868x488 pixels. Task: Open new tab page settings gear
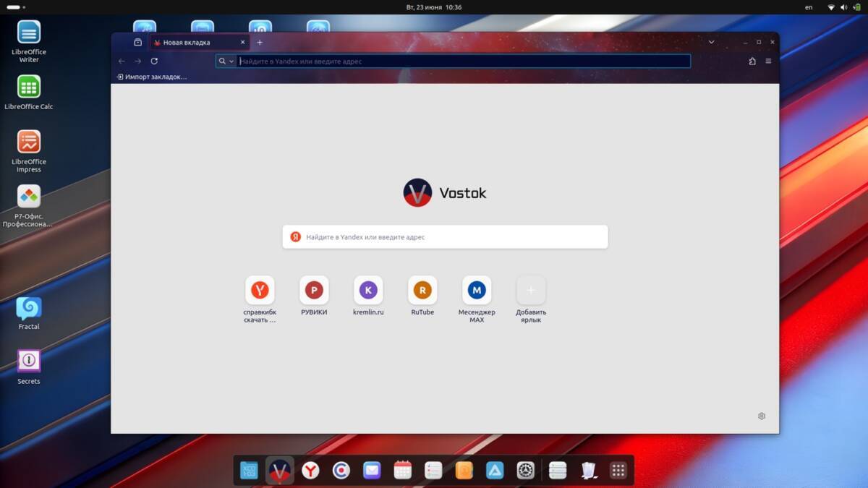point(762,416)
